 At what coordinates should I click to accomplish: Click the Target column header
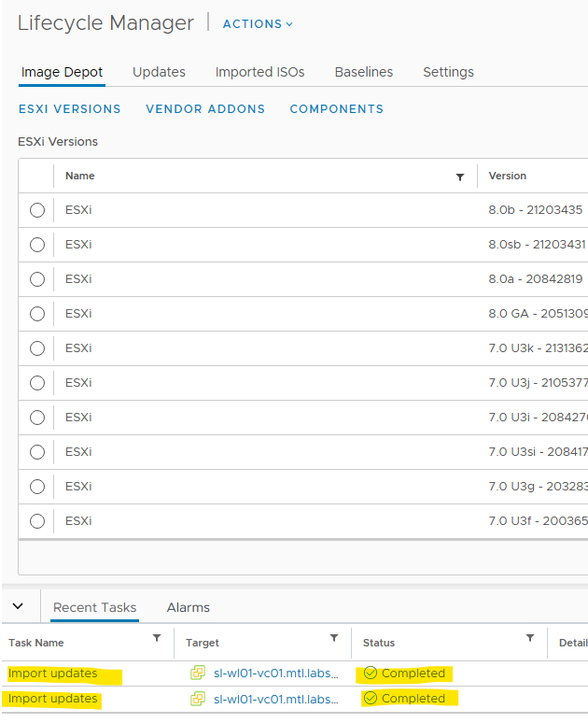coord(203,643)
